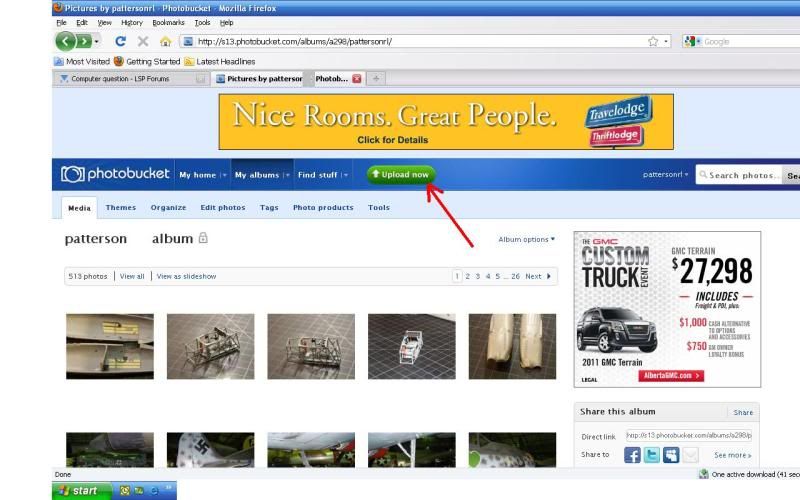
Task: Click View as slideshow link
Action: tap(186, 276)
